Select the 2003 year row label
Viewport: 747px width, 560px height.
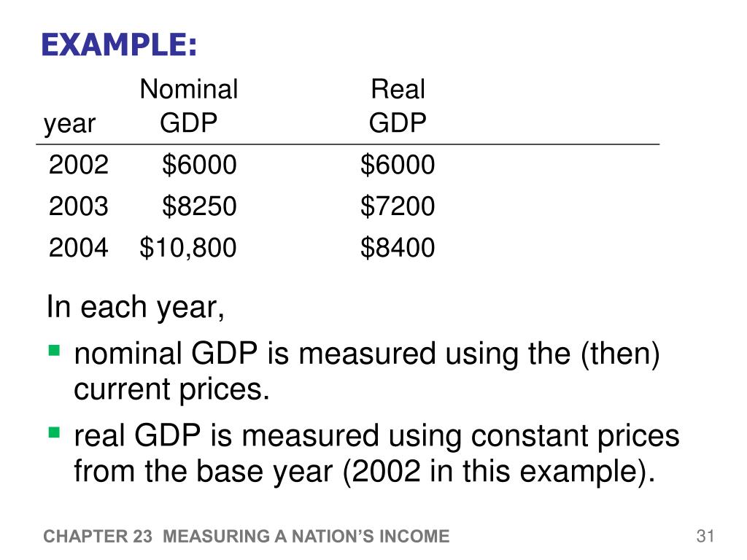[x=79, y=207]
